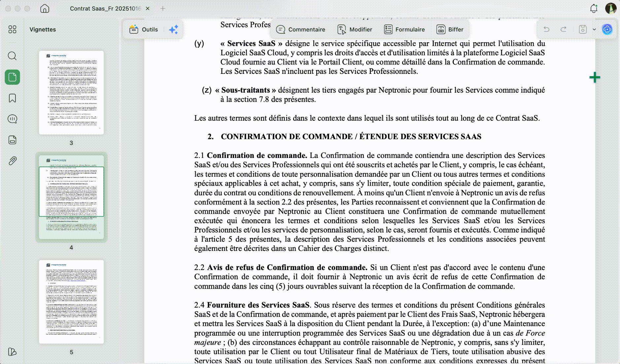Open the attachments paperclip icon
Screen dimensions: 620x364
click(x=12, y=161)
